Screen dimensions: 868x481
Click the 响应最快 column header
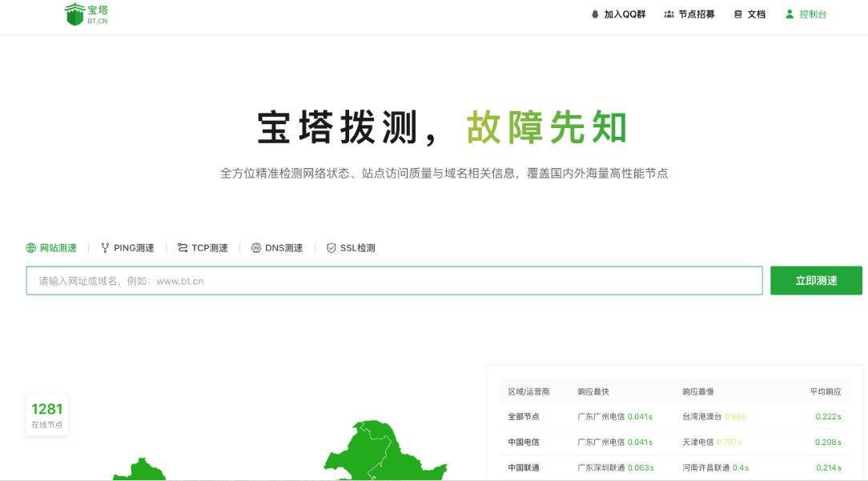coord(593,392)
